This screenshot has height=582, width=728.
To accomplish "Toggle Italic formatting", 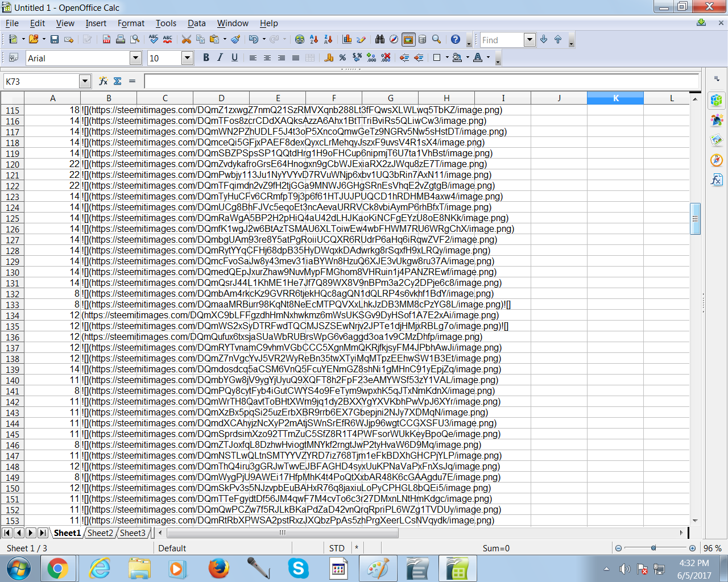I will coord(220,57).
